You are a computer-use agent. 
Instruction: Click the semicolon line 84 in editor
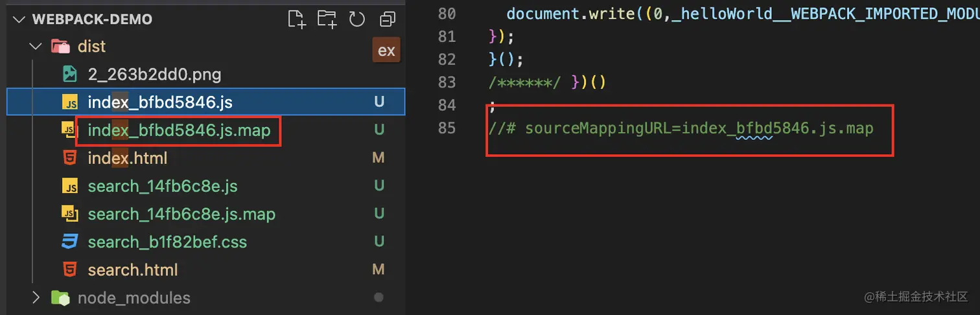coord(493,106)
